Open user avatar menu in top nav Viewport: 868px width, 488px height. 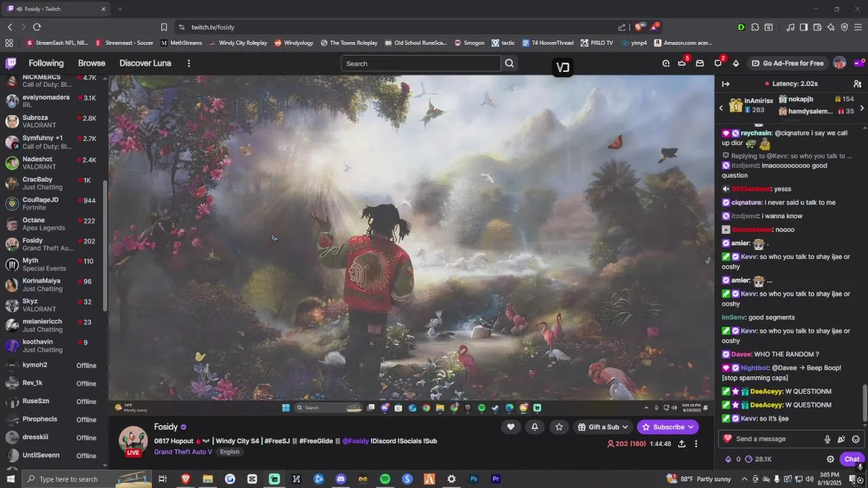click(840, 63)
